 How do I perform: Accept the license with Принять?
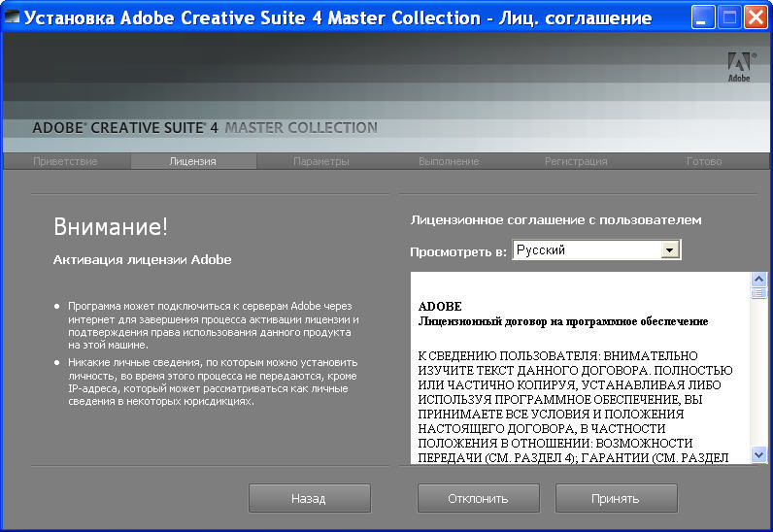point(616,498)
